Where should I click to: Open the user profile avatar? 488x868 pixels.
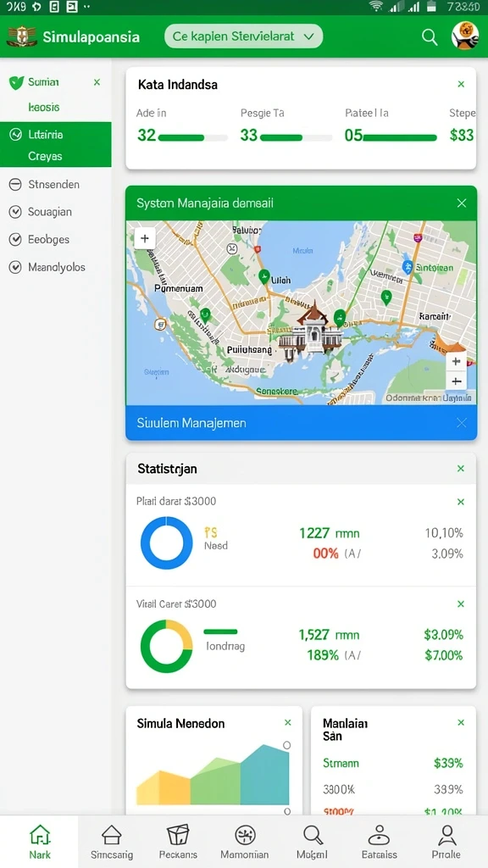tap(465, 36)
